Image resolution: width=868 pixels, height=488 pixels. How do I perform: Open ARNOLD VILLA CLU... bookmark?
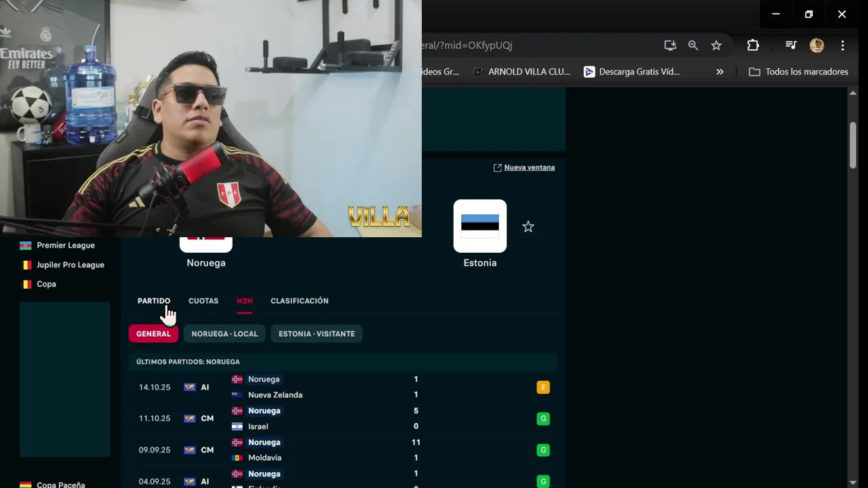(x=521, y=72)
